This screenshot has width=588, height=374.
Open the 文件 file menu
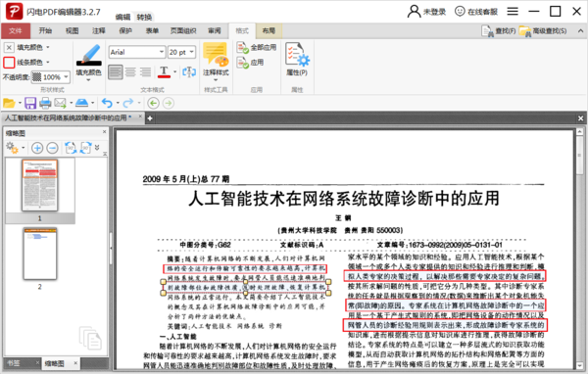point(16,30)
